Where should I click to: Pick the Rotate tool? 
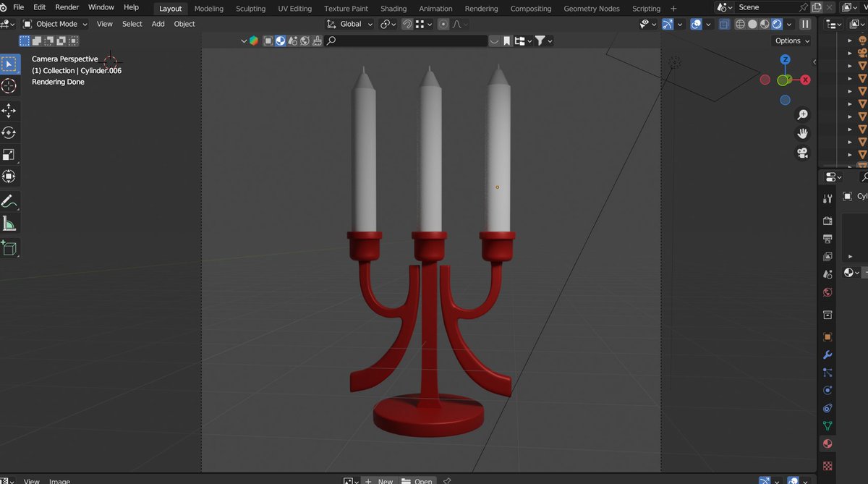coord(9,132)
